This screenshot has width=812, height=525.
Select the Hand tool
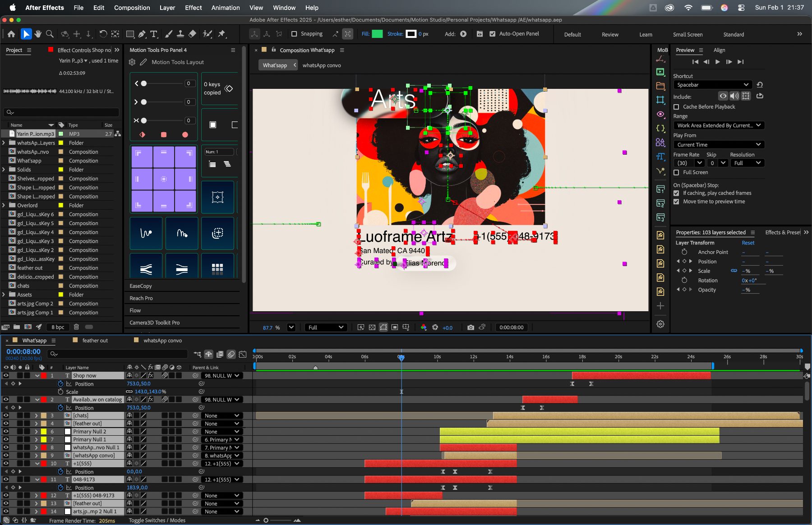point(38,34)
